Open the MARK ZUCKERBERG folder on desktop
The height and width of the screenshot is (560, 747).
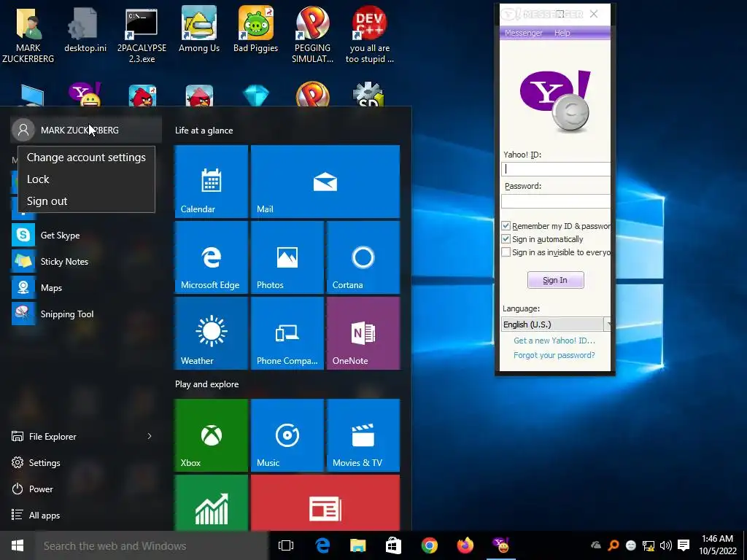[28, 34]
